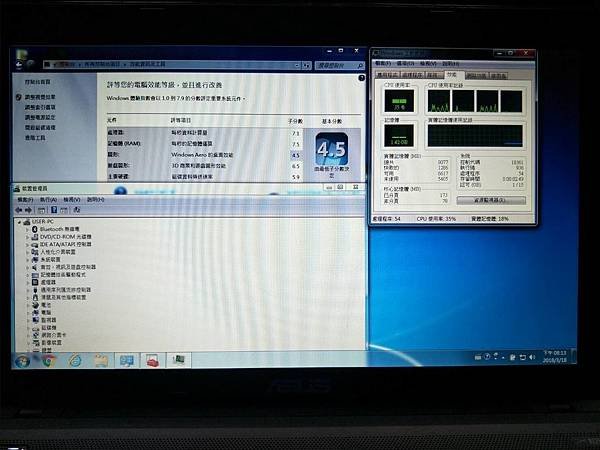This screenshot has width=600, height=450.
Task: Switch to the Task Manager taskbar button
Action: (x=178, y=360)
